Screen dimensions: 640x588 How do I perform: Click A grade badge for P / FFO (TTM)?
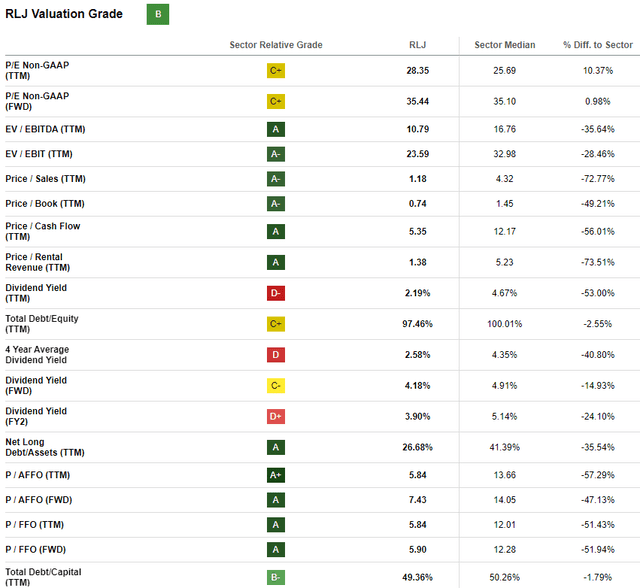point(276,525)
